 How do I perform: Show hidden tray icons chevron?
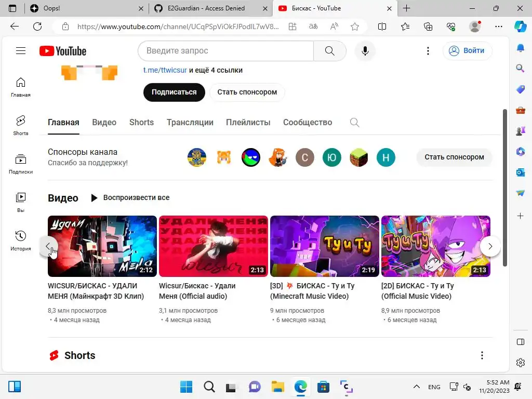[417, 387]
